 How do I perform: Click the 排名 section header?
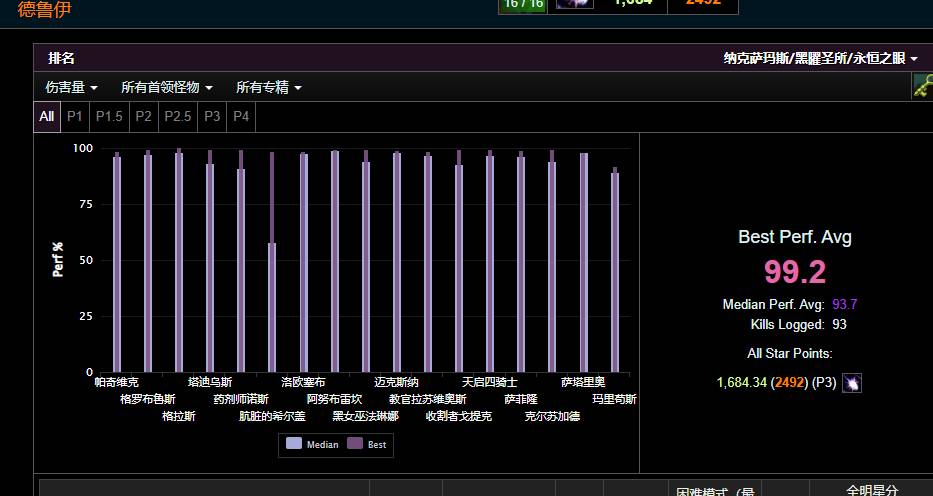pyautogui.click(x=61, y=58)
